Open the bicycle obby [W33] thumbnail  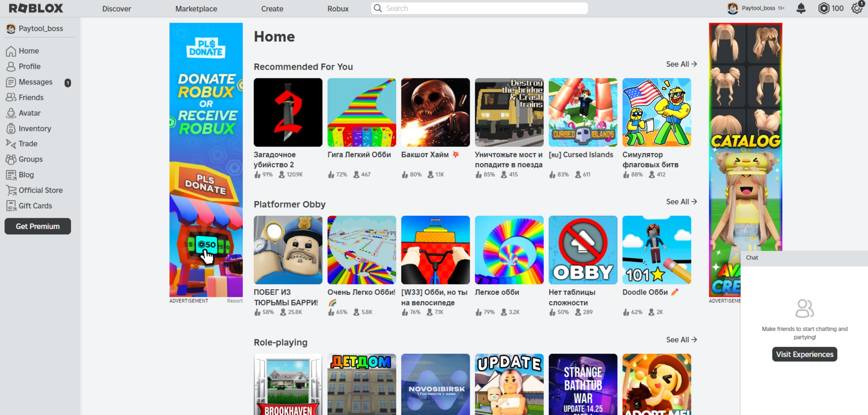pos(436,250)
